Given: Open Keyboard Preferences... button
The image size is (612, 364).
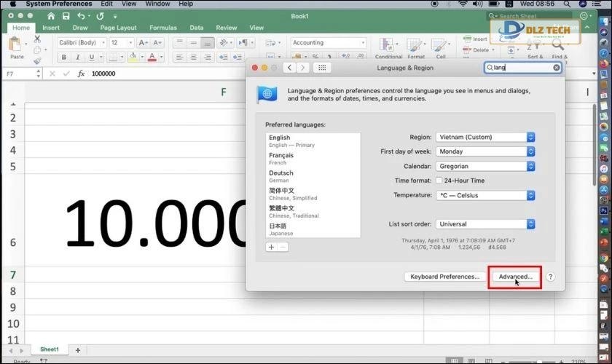Looking at the screenshot, I should 444,277.
